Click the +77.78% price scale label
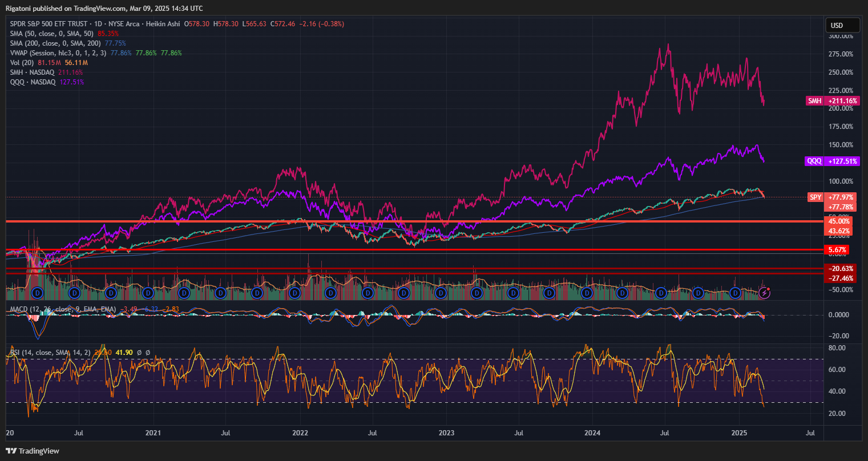This screenshot has height=461, width=868. pos(840,207)
